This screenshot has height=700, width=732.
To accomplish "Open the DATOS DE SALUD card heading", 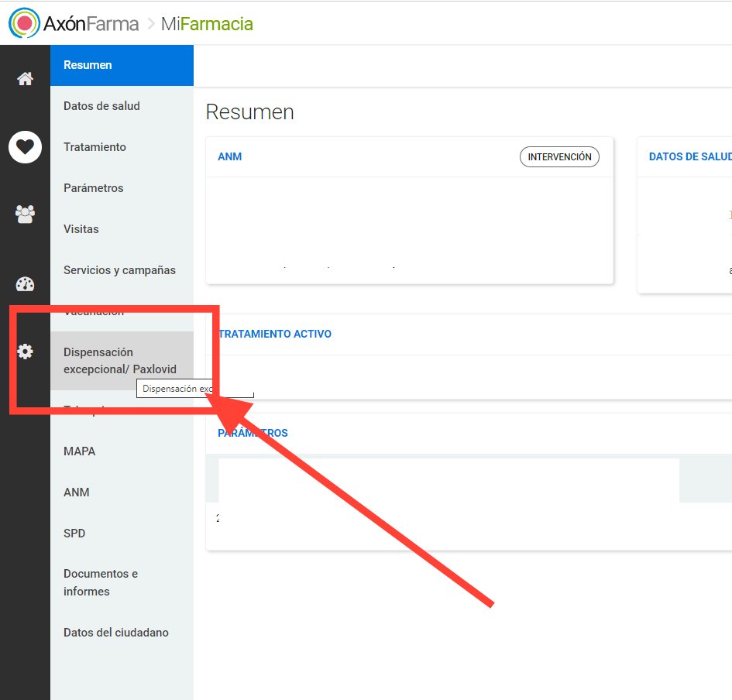I will click(x=690, y=156).
